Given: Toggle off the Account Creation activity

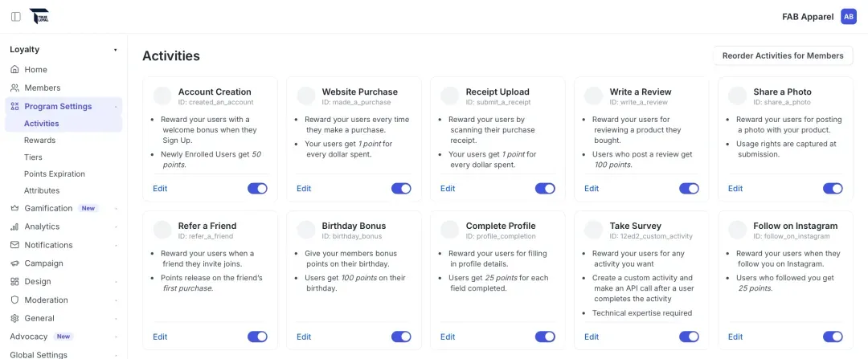Looking at the screenshot, I should pos(257,189).
